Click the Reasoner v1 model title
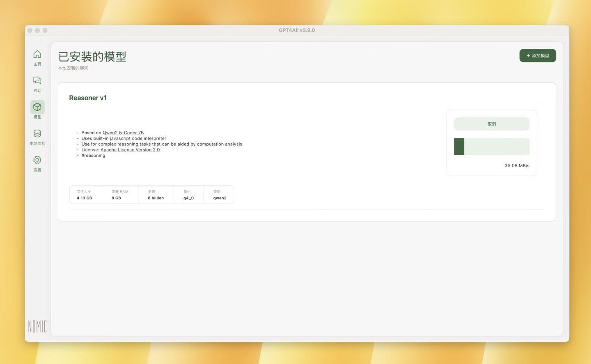Viewport: 591px width, 364px height. coord(88,98)
